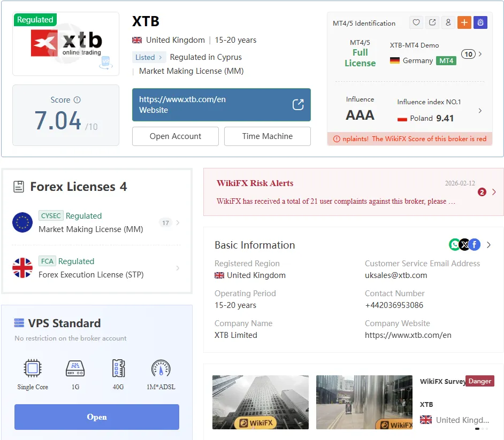
Task: Click the 21 user complaints alert text
Action: 336,202
